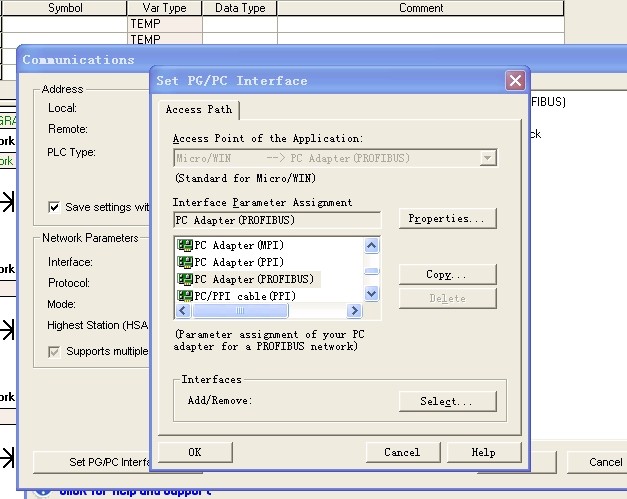Viewport: 627px width, 499px height.
Task: Open Properties for selected interface
Action: tap(447, 218)
